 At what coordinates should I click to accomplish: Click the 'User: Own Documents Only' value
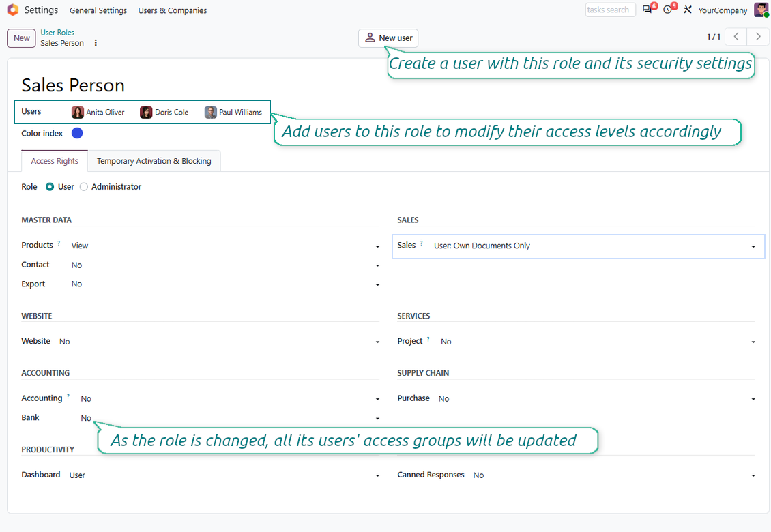click(x=482, y=246)
